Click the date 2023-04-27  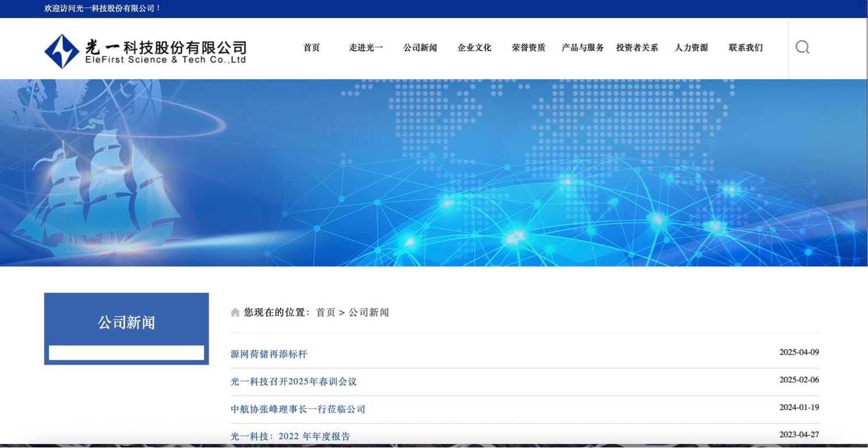[x=799, y=435]
